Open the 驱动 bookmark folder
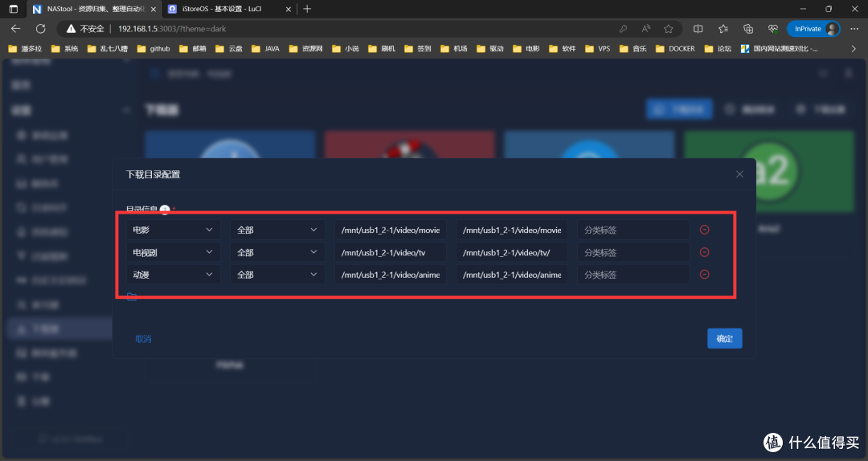This screenshot has height=461, width=868. click(490, 49)
